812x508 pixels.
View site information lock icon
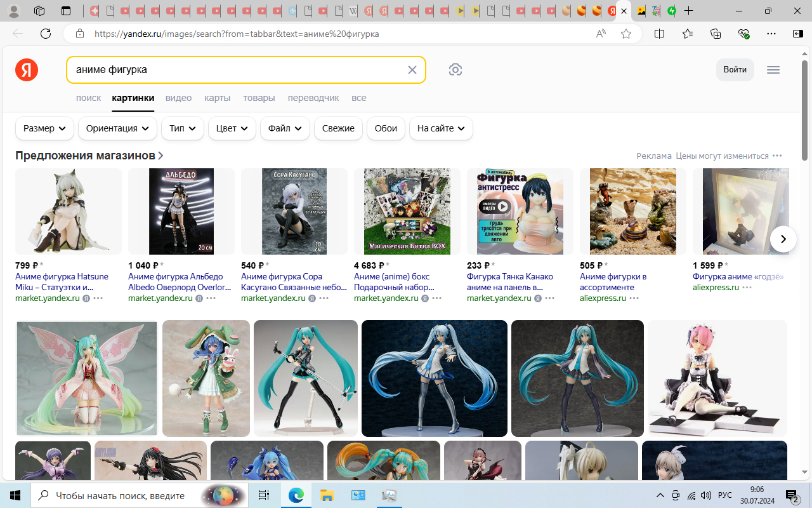click(79, 34)
